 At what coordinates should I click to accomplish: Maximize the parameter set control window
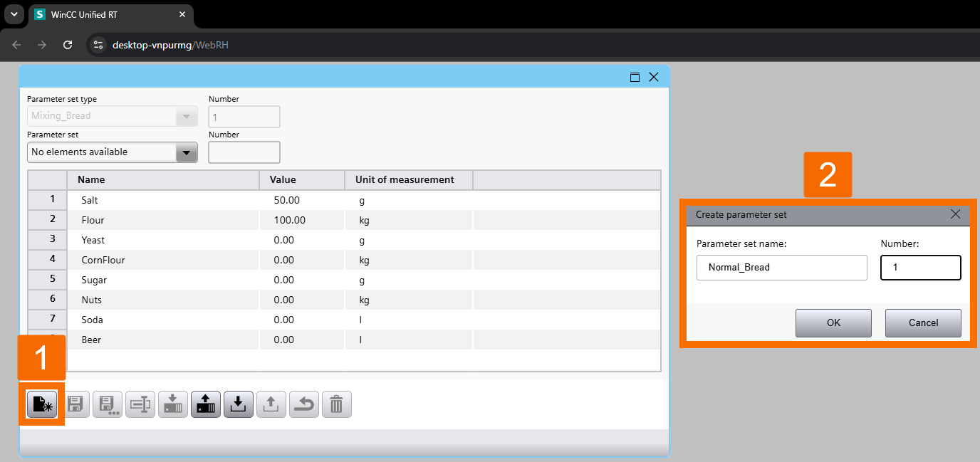pos(635,78)
